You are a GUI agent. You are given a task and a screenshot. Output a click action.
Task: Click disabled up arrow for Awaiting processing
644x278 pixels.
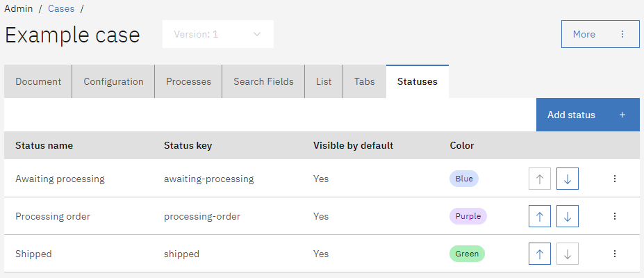(540, 179)
